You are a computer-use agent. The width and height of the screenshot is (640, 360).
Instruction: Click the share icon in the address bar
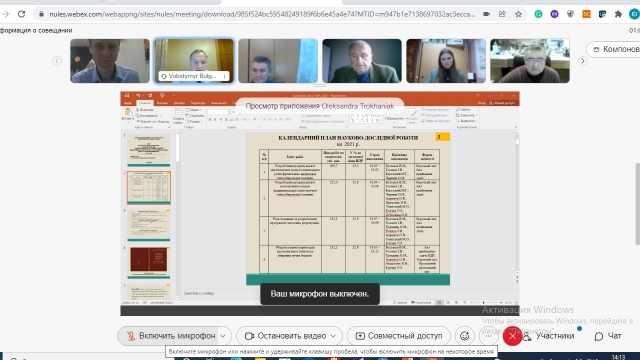click(x=502, y=14)
